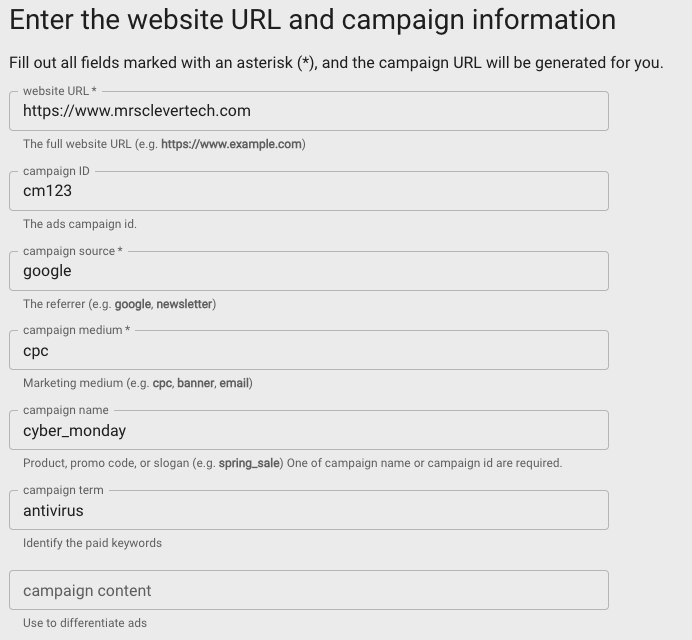Image resolution: width=692 pixels, height=640 pixels.
Task: Click the 'One of campaign name or campaign id are required' note
Action: (424, 463)
